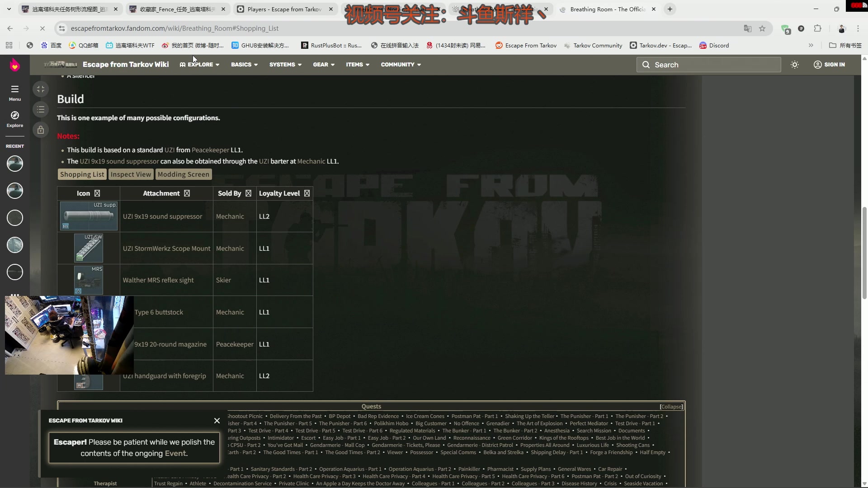
Task: Stop page loading with the X button
Action: click(x=42, y=28)
